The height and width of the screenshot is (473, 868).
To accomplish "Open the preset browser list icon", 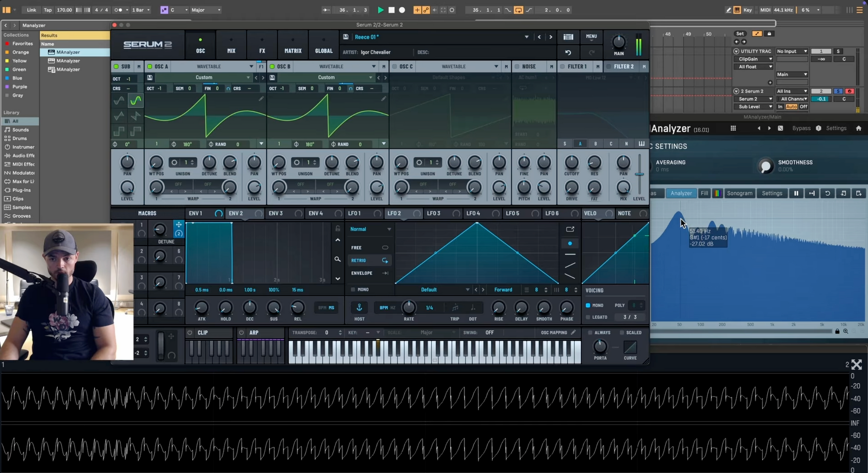I will click(568, 37).
